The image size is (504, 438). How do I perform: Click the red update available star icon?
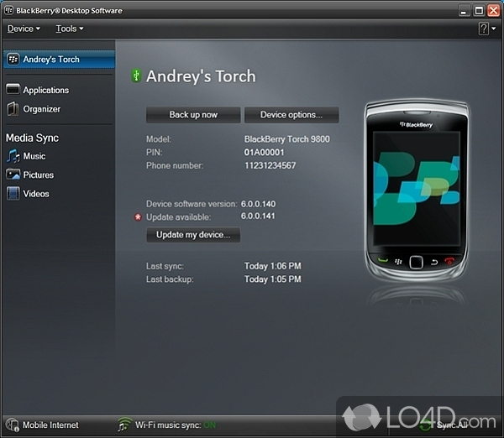pyautogui.click(x=138, y=217)
